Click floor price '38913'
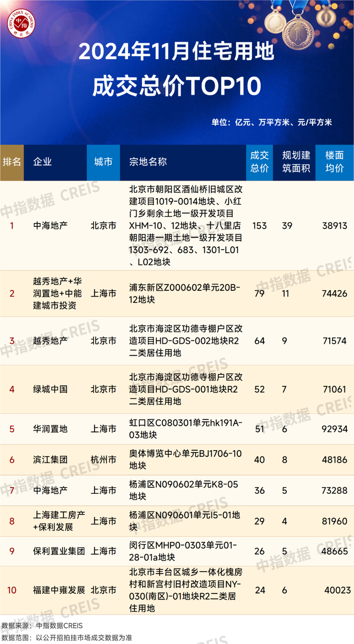The width and height of the screenshot is (354, 644). point(334,226)
